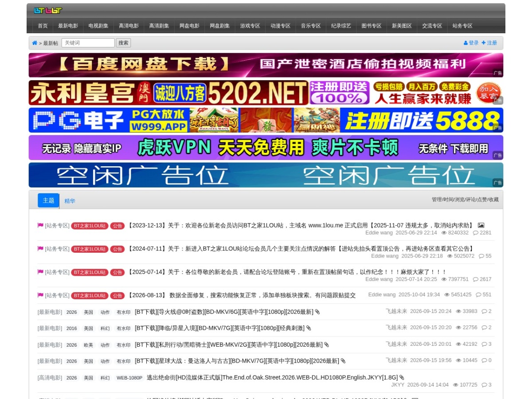The height and width of the screenshot is (399, 532).
Task: Click the 管理 sort option
Action: coord(437,199)
